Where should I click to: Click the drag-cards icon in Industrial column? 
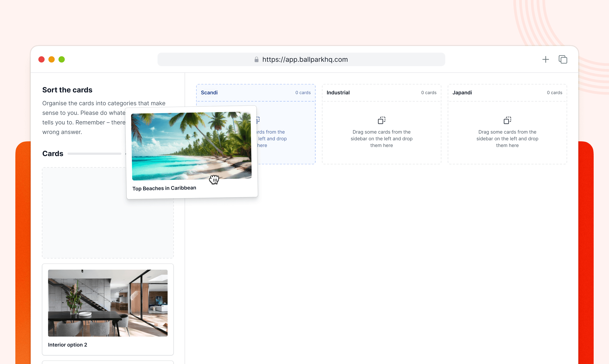point(381,120)
